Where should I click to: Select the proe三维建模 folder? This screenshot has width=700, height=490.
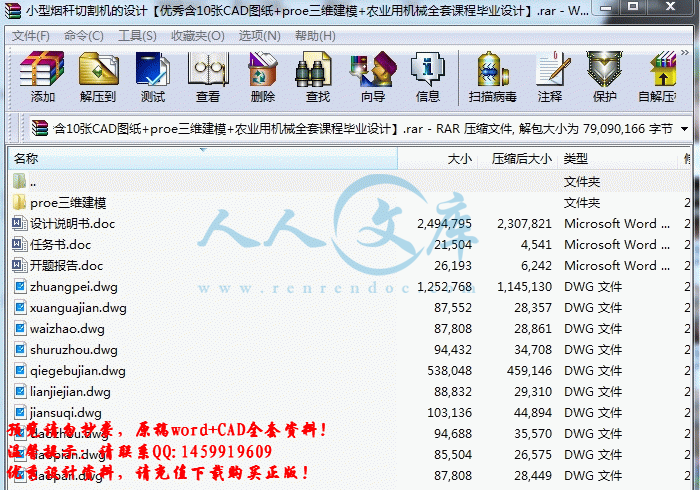coord(68,203)
